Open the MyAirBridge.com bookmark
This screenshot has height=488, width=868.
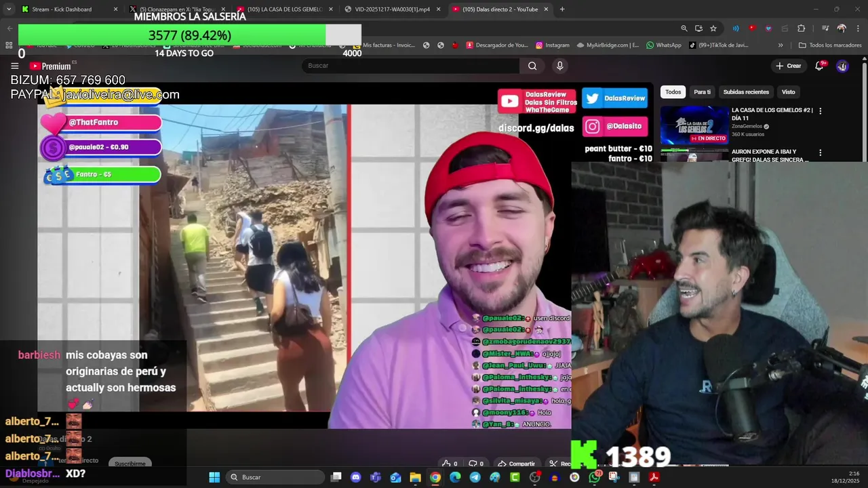608,45
